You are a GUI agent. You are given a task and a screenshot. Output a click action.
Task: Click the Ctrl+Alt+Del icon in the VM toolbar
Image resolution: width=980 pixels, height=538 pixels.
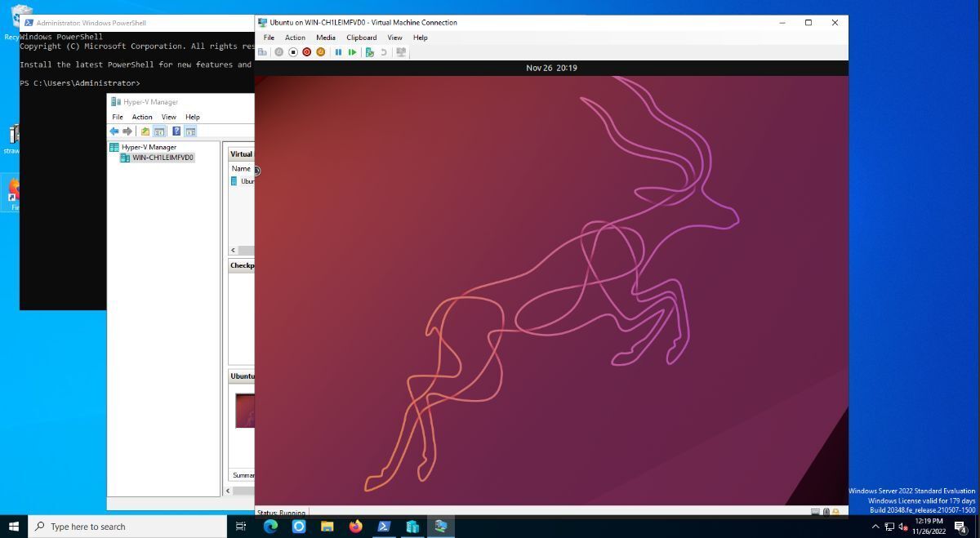tap(262, 52)
